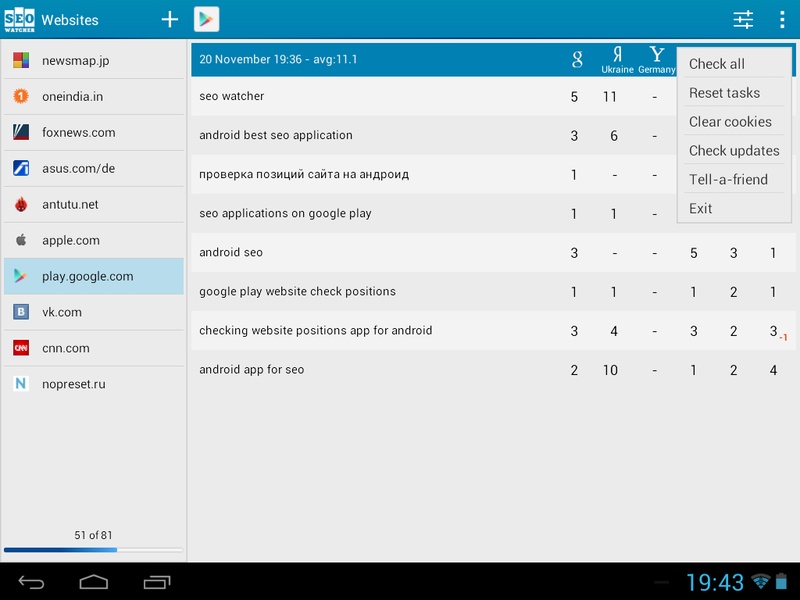Click the 51 of 81 progress label
800x600 pixels.
click(93, 535)
